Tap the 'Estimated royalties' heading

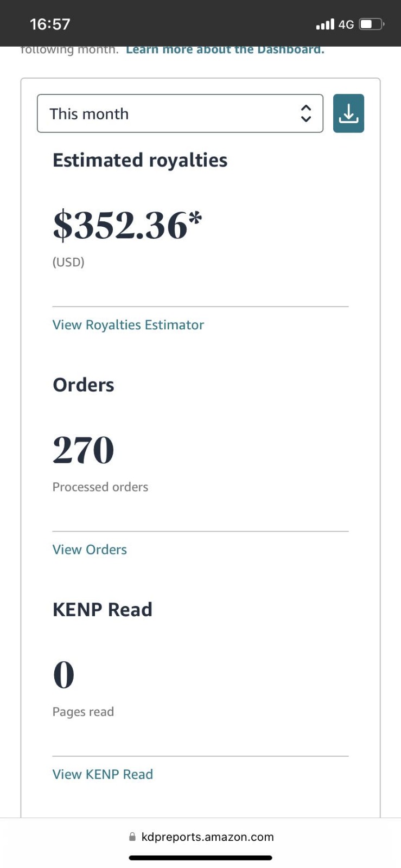pos(140,161)
